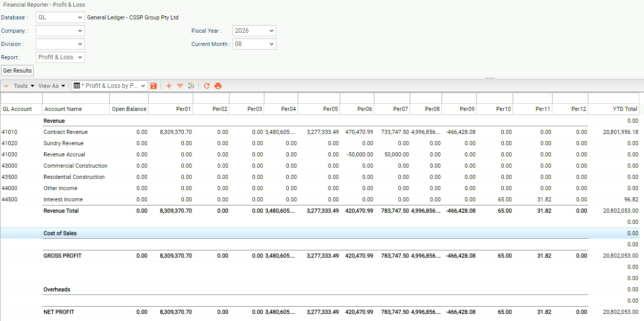This screenshot has height=321, width=644.
Task: Click the Per06 column header
Action: 357,109
